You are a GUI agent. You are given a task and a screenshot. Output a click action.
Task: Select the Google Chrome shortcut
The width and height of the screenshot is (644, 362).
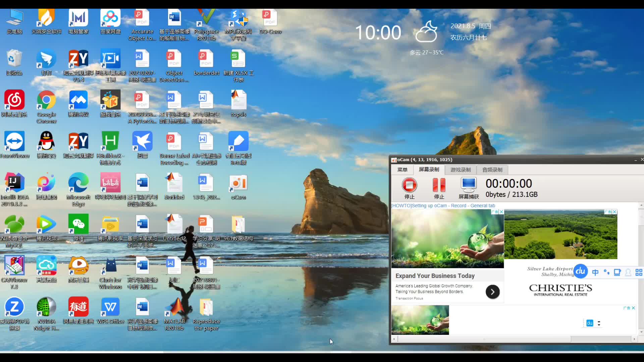tap(47, 107)
